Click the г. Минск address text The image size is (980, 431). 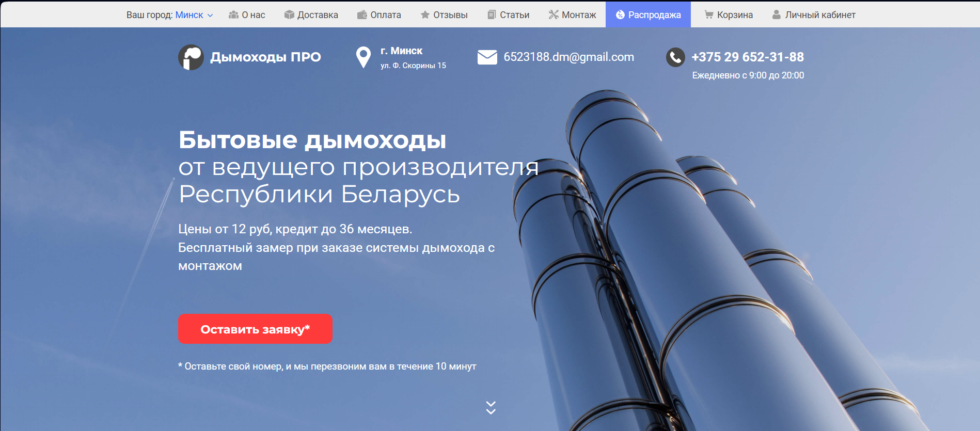tap(401, 51)
